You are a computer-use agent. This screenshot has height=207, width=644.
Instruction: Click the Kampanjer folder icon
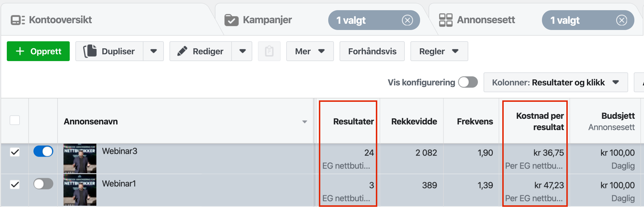tap(231, 20)
